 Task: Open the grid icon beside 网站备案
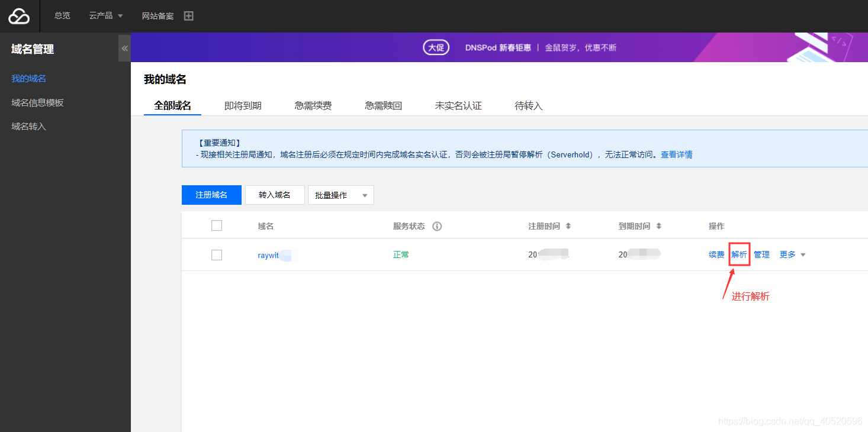(x=188, y=15)
